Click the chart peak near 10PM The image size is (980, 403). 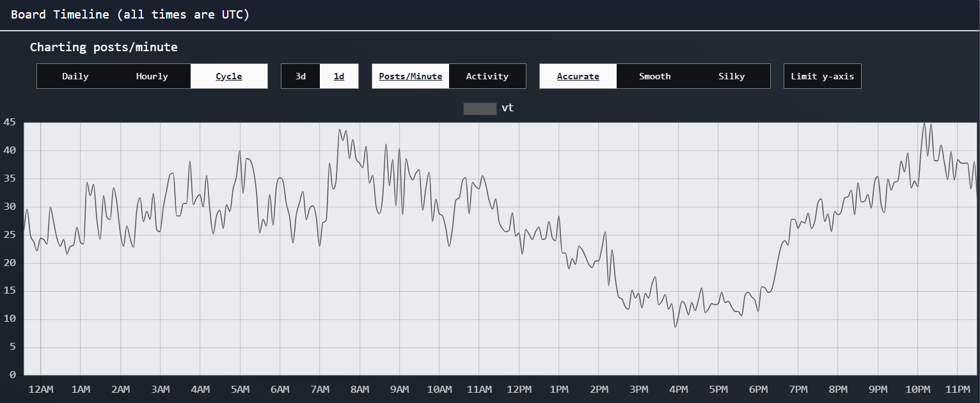coord(924,123)
